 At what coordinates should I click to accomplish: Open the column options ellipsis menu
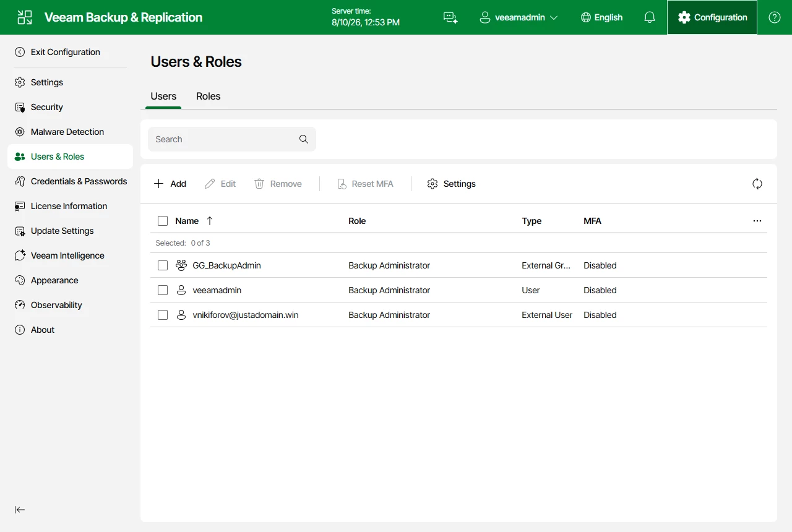pyautogui.click(x=757, y=221)
